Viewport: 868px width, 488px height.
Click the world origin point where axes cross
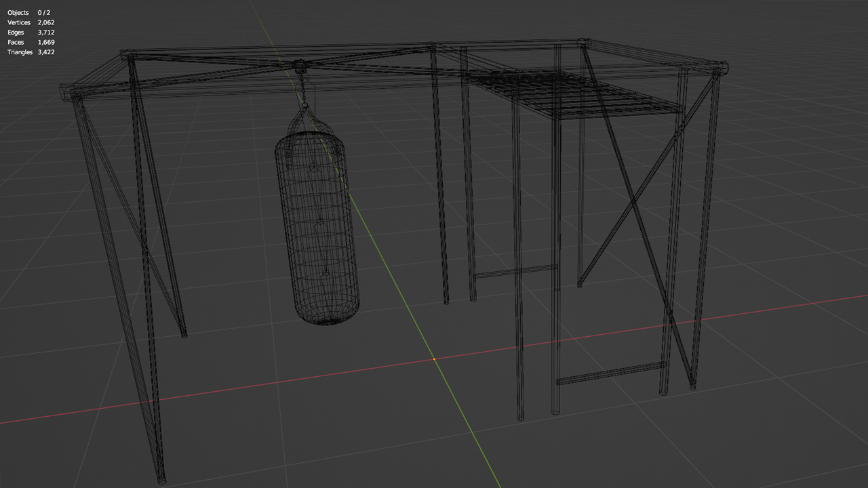tap(434, 359)
